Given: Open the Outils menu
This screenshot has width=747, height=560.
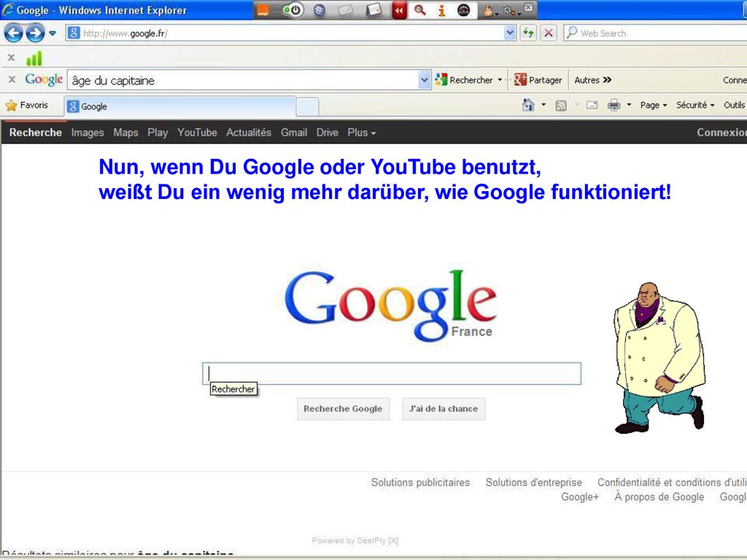Looking at the screenshot, I should (x=734, y=105).
